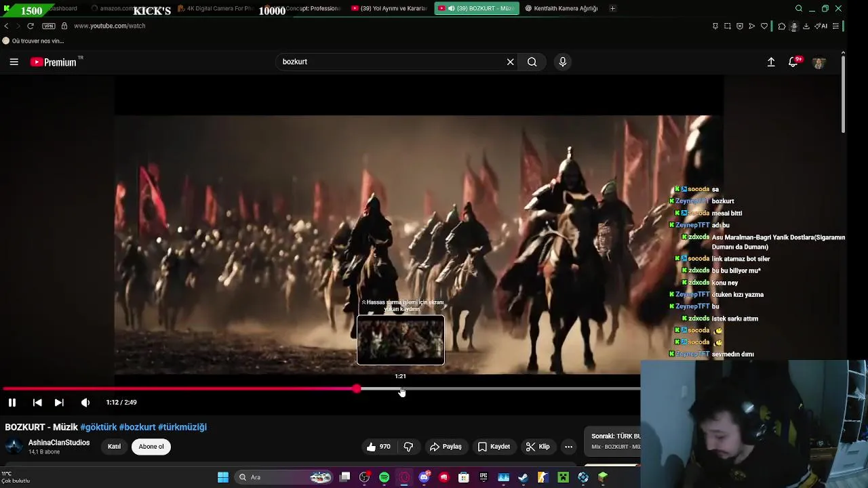Open the browser easy setup menu icon
The image size is (868, 488).
pos(836,26)
